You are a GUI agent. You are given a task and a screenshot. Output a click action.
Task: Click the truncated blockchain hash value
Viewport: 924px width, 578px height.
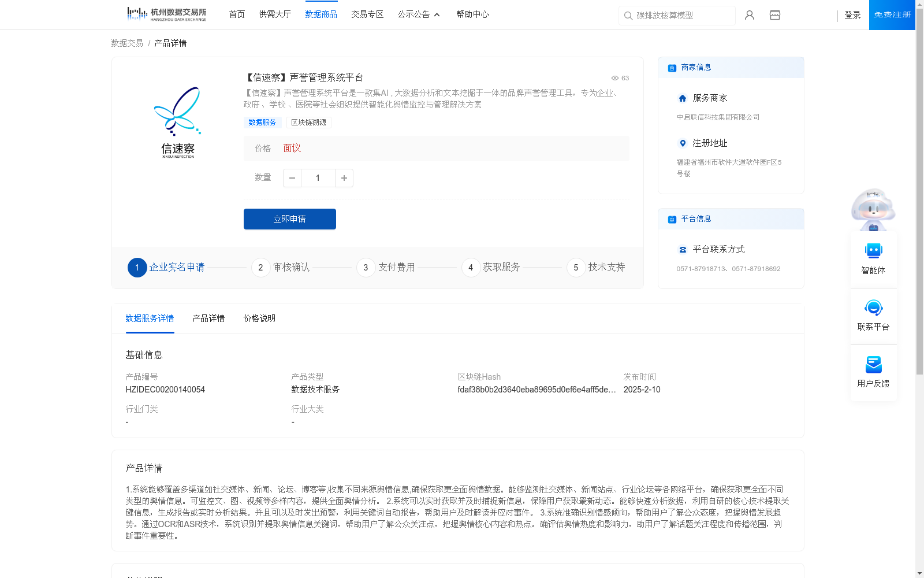coord(536,390)
